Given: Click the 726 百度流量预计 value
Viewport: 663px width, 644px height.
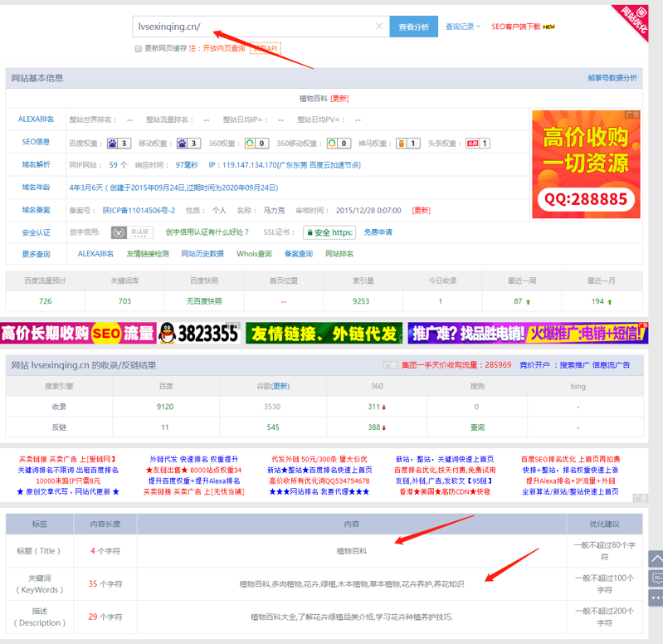Looking at the screenshot, I should pos(46,301).
